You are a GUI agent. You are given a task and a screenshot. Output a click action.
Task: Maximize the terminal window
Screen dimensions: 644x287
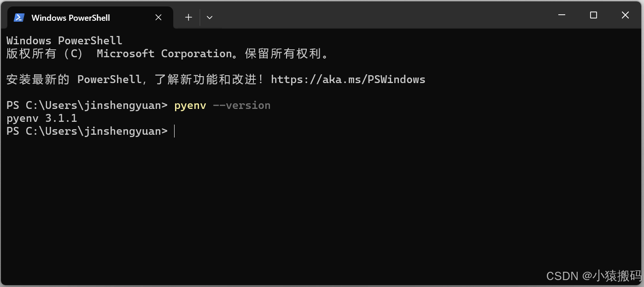coord(593,15)
